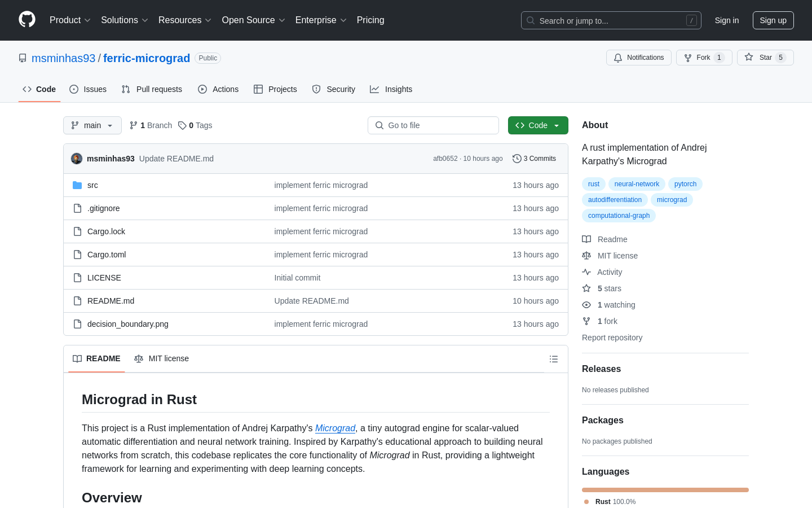Open the Micrograd hyperlink in README
812x508 pixels.
click(335, 428)
